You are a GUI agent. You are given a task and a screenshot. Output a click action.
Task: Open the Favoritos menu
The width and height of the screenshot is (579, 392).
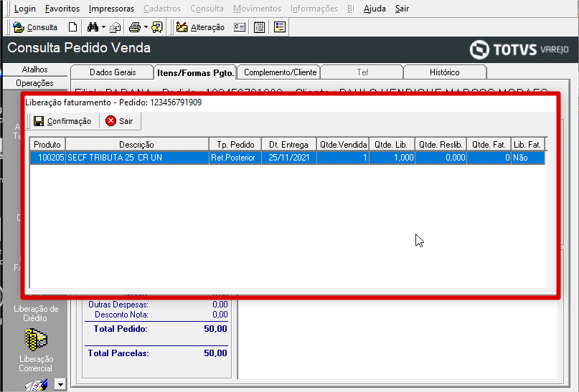pyautogui.click(x=62, y=9)
